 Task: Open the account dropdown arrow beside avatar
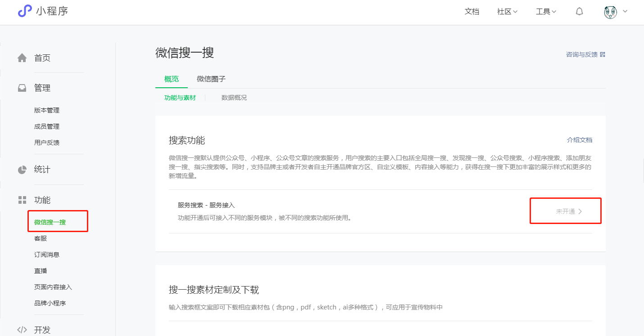pyautogui.click(x=625, y=12)
